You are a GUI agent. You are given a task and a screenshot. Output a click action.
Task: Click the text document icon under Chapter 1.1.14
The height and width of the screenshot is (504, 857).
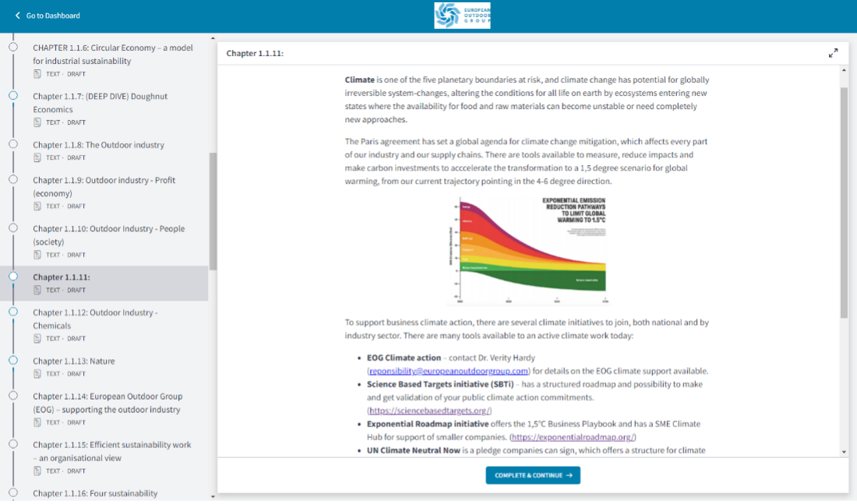pyautogui.click(x=37, y=422)
